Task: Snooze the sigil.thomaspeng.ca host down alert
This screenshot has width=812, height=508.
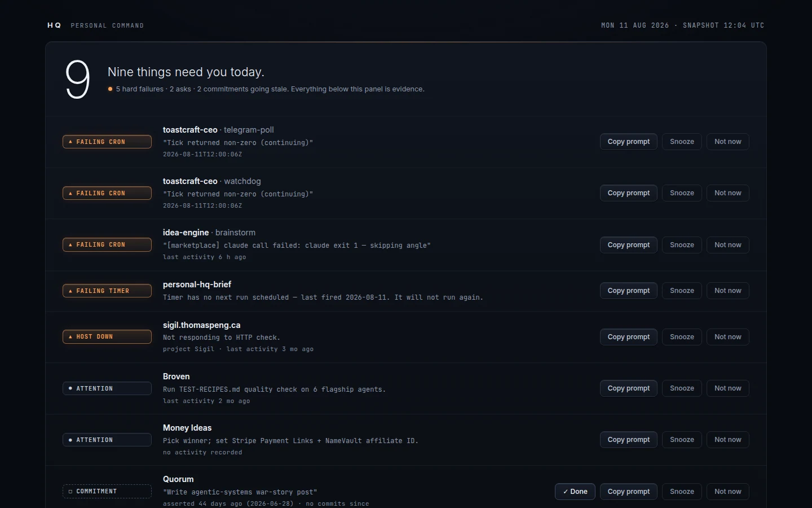Action: click(682, 337)
